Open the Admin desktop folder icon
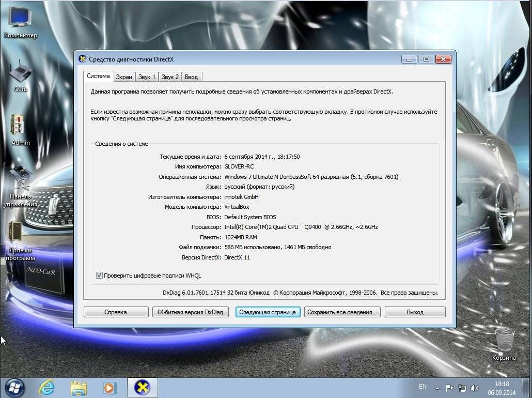This screenshot has height=398, width=532. pyautogui.click(x=20, y=130)
